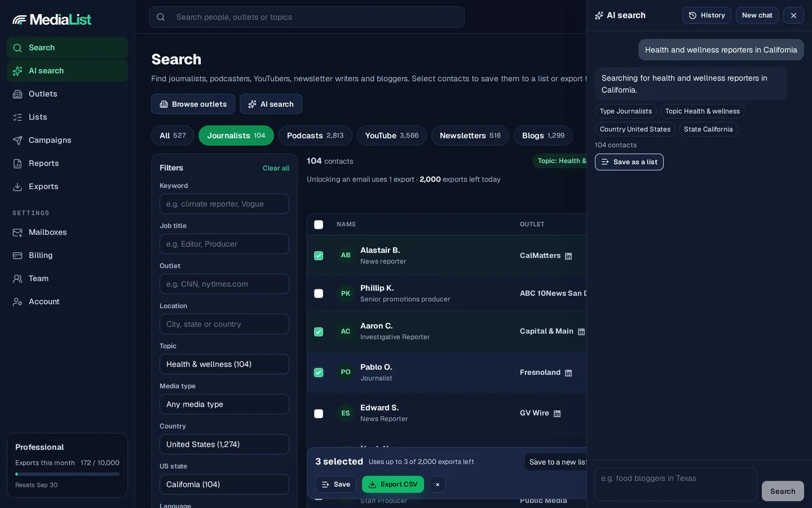This screenshot has width=812, height=508.
Task: Switch to the All 527 tab
Action: point(173,135)
